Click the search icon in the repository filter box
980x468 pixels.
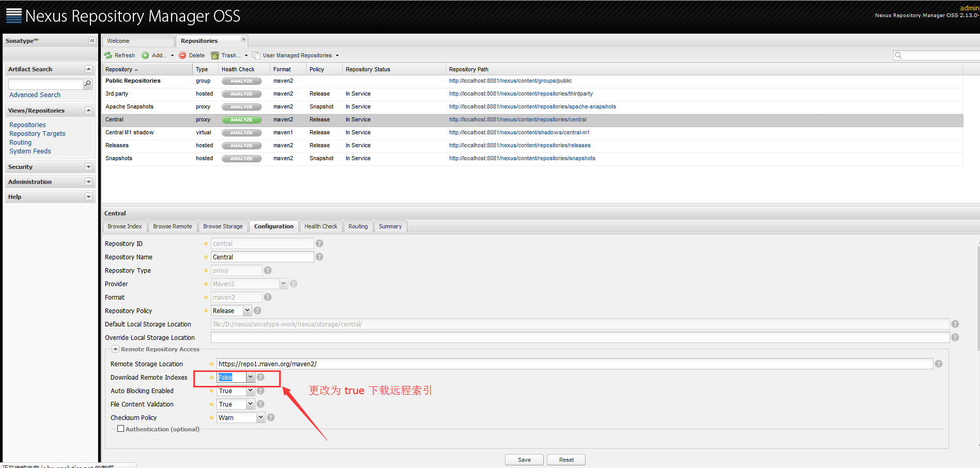coord(898,55)
